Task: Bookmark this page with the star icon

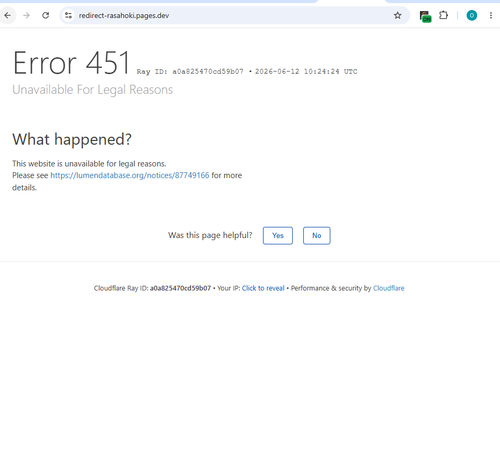Action: [x=397, y=15]
